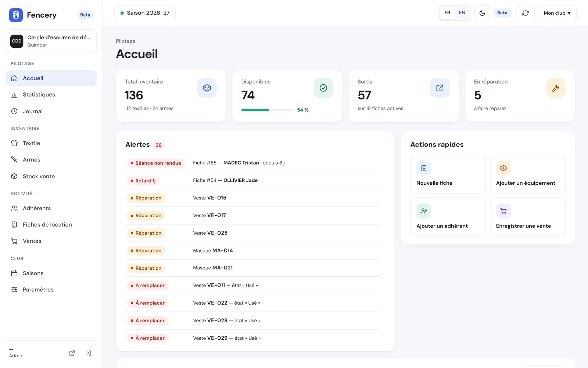The width and height of the screenshot is (588, 368).
Task: Click the CDD club avatar badge
Action: coord(17,41)
